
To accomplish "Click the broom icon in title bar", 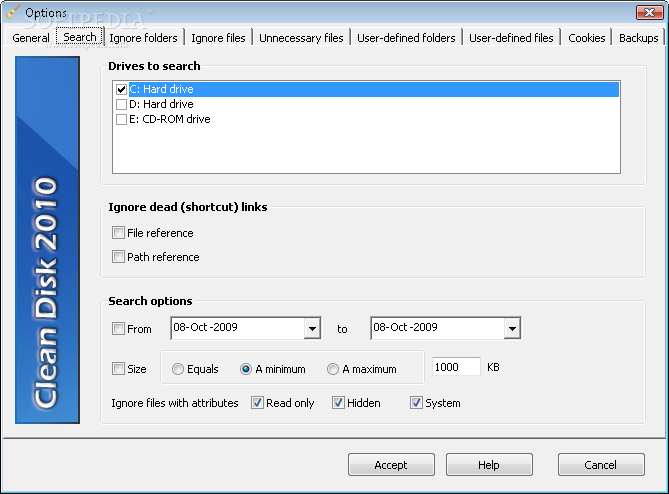I will (x=13, y=12).
